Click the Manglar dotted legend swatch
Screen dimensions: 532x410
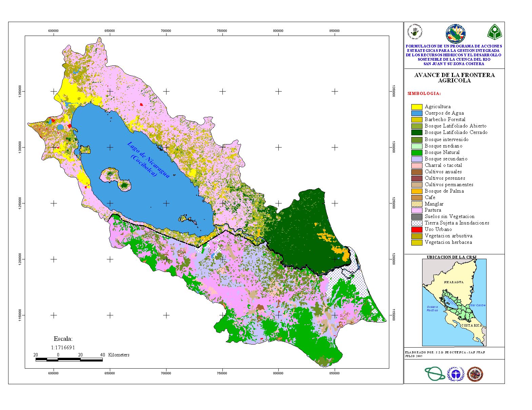416,204
